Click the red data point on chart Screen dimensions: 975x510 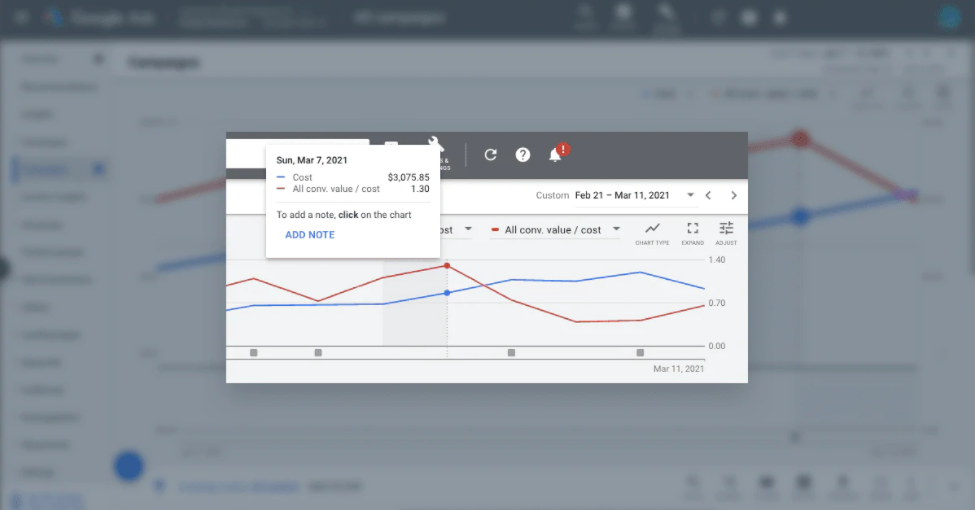point(446,266)
